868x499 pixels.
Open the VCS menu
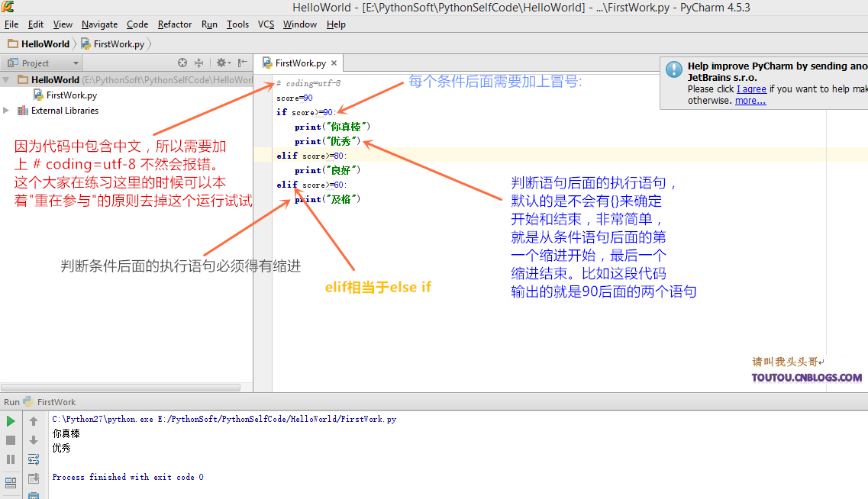point(266,24)
